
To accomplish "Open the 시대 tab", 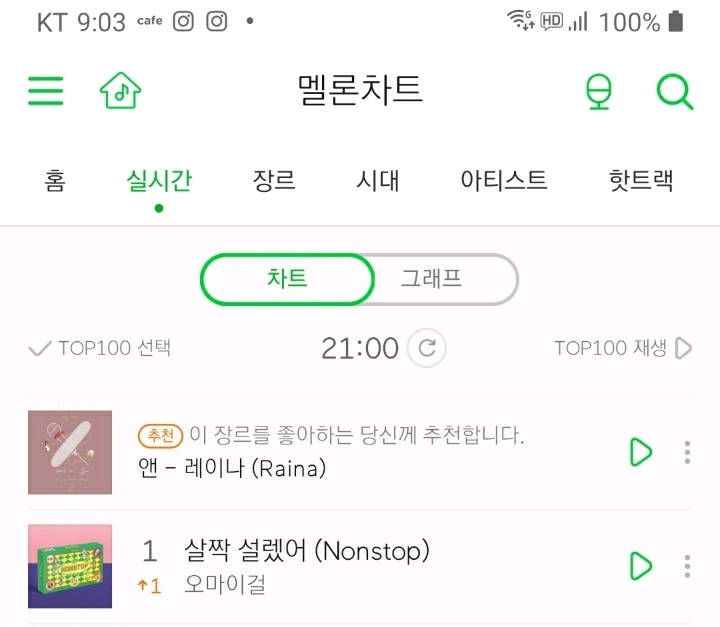I will click(378, 181).
